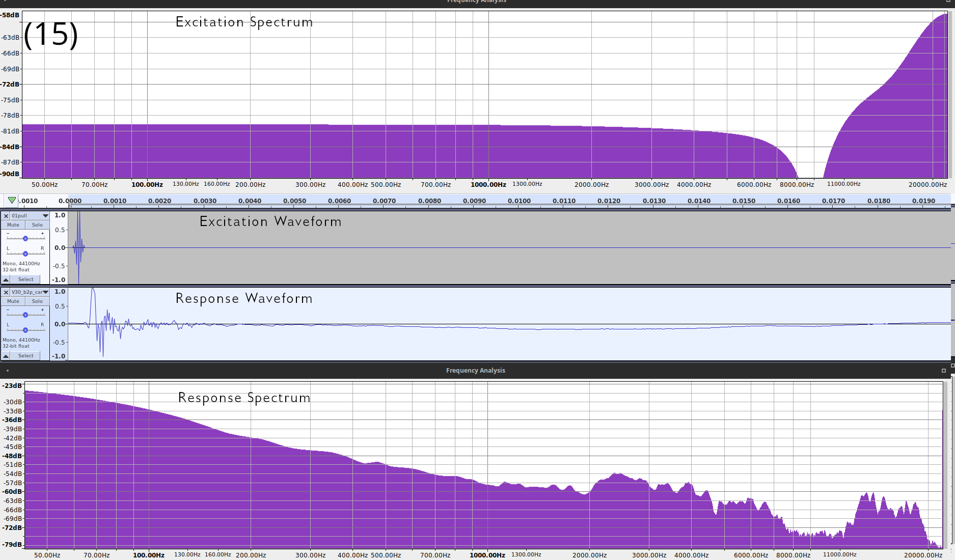Screen dimensions: 955x560
Task: Click 100.00Hz on the Response Spectrum axis
Action: pos(149,555)
